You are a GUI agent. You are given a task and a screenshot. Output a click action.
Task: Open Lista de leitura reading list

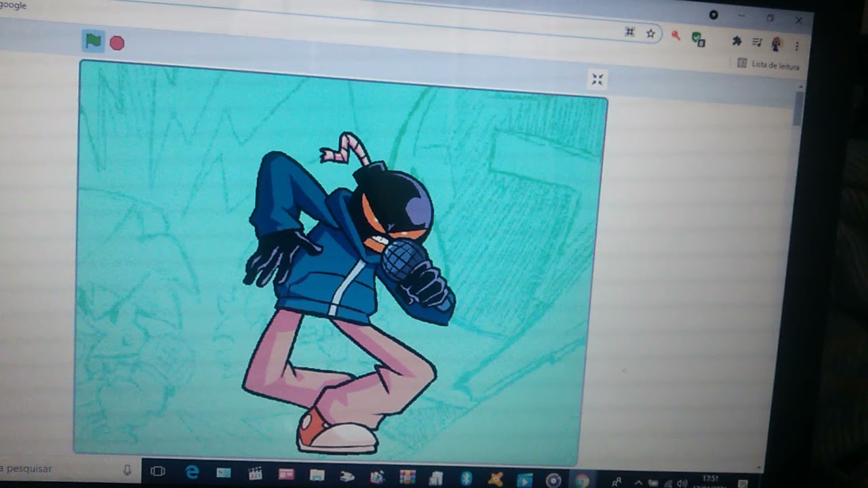(768, 64)
